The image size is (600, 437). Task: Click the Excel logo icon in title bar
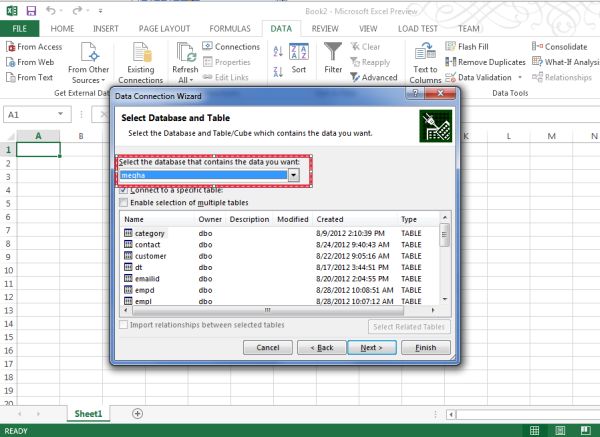tap(12, 11)
